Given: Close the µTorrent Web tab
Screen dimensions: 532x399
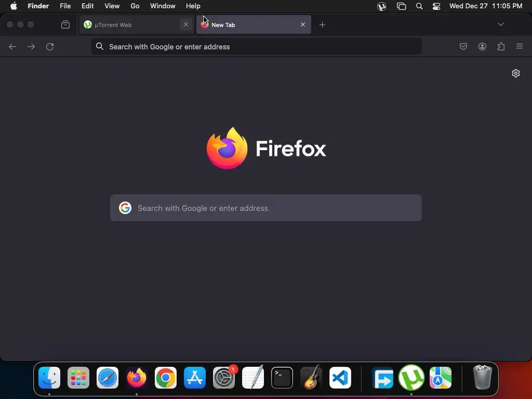Looking at the screenshot, I should 186,24.
